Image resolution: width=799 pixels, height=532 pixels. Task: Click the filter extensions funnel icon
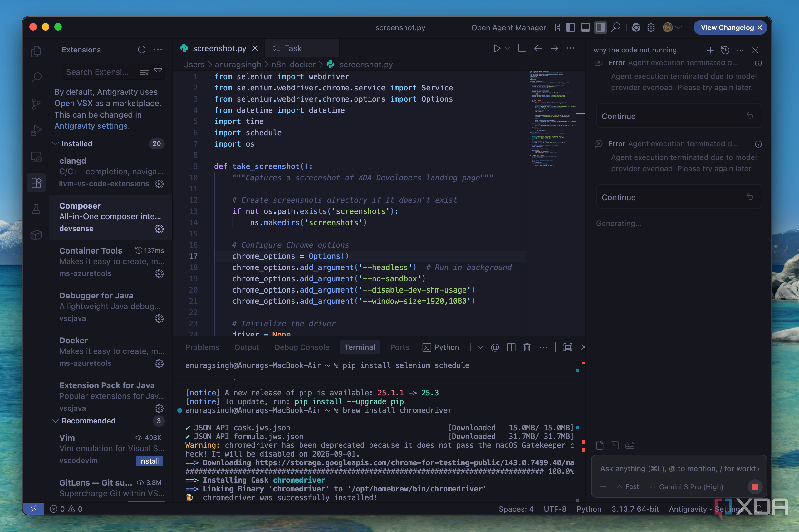tap(158, 72)
